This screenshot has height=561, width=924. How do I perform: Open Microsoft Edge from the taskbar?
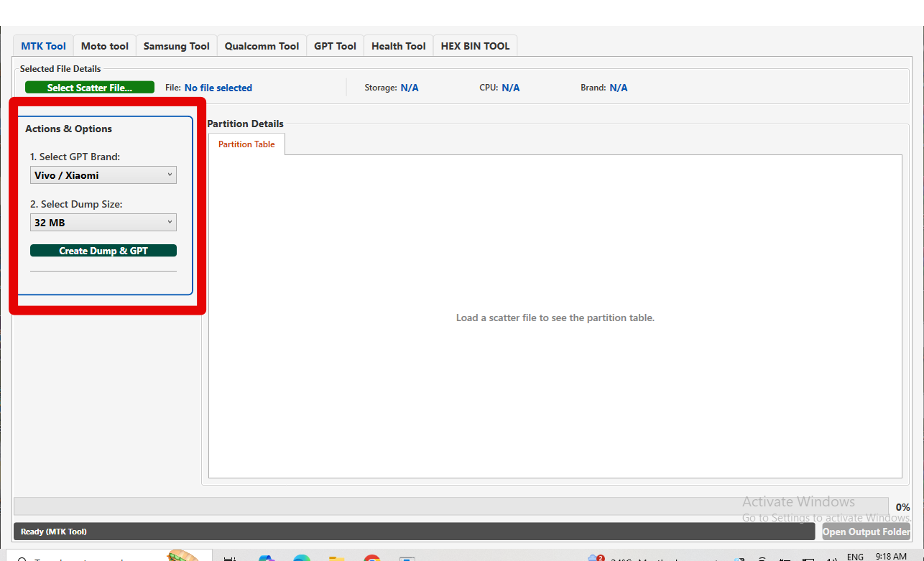click(302, 558)
